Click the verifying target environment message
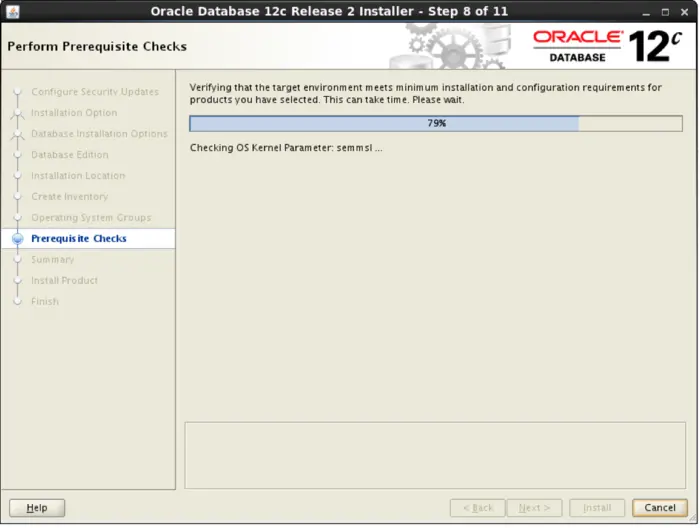Image resolution: width=700 pixels, height=528 pixels. [425, 93]
